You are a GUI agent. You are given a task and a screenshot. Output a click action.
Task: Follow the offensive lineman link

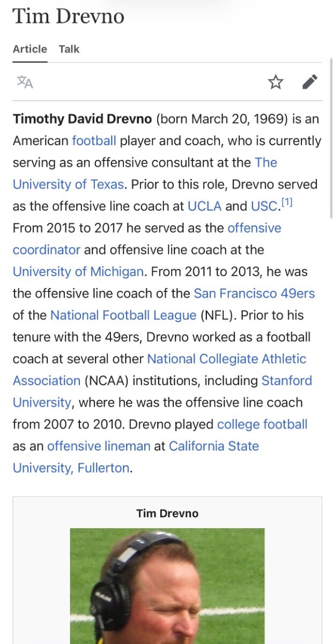99,446
